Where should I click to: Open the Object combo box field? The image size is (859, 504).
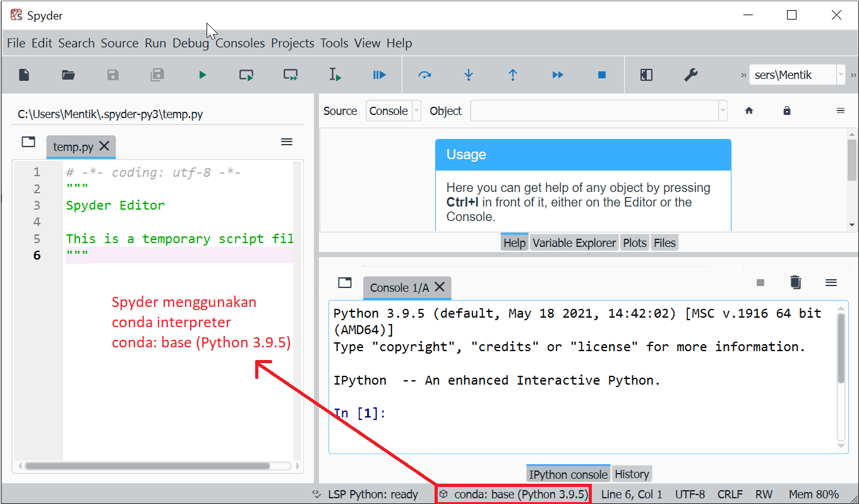(x=597, y=111)
